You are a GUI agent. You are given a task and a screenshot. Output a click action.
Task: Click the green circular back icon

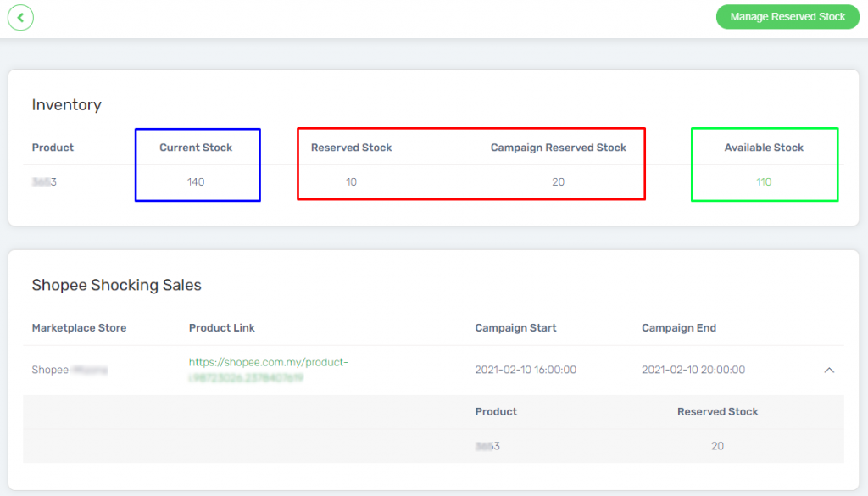click(20, 17)
